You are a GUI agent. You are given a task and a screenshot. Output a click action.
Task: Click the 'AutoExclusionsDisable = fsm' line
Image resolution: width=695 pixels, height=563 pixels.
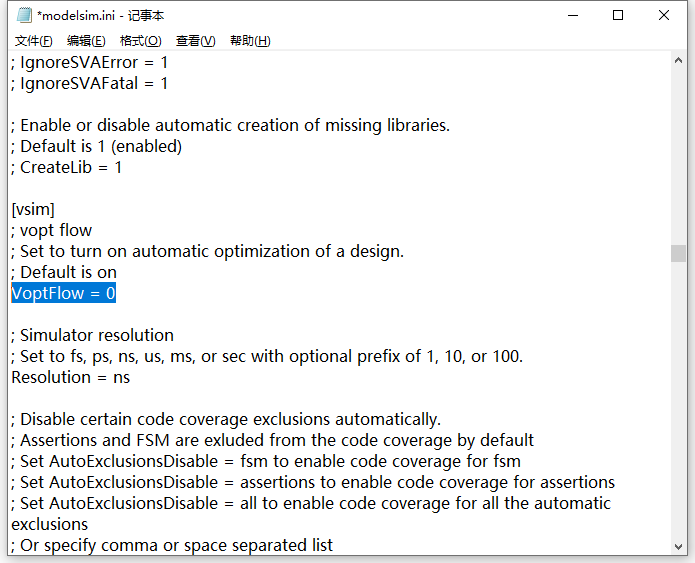tap(266, 461)
